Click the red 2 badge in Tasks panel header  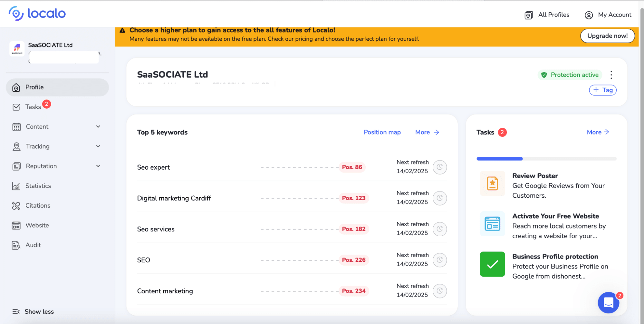coord(502,133)
